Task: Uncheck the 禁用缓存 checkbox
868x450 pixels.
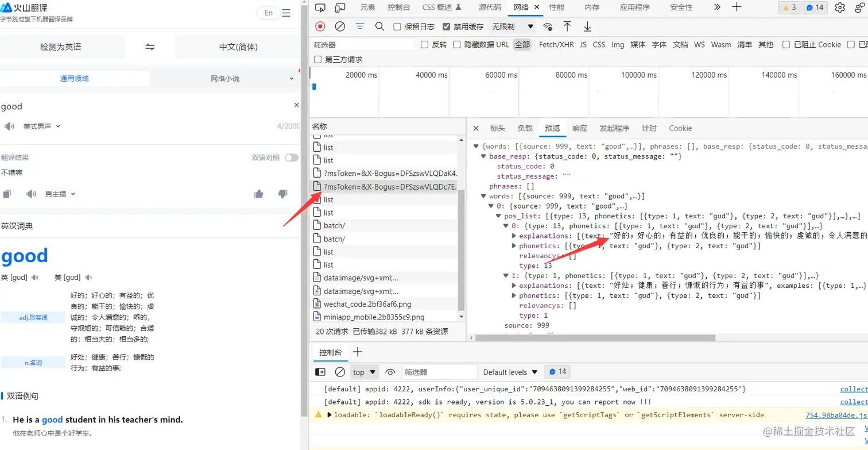Action: click(x=446, y=26)
